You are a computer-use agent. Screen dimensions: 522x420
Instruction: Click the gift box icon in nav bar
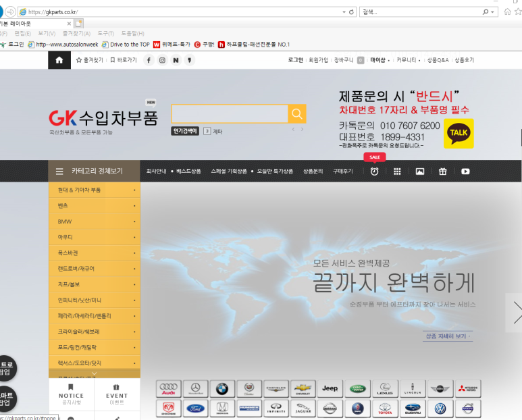(442, 172)
